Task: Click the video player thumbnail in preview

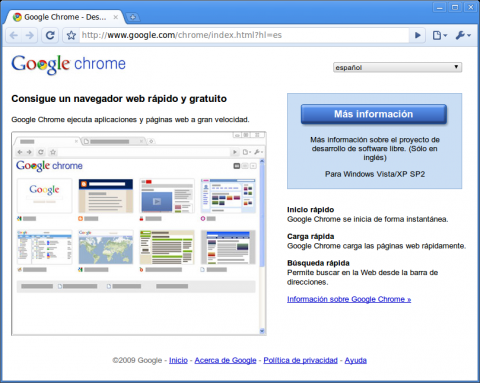Action: pos(167,196)
